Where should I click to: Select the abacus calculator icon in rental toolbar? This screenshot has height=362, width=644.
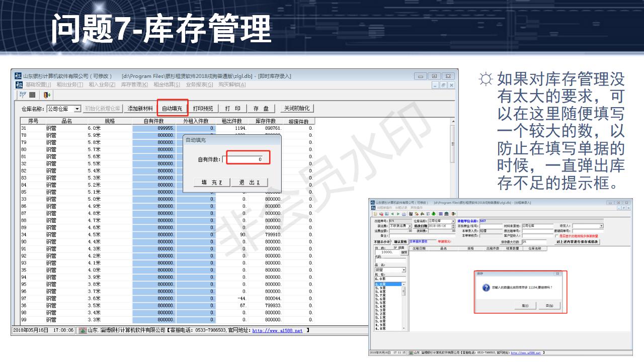440,214
